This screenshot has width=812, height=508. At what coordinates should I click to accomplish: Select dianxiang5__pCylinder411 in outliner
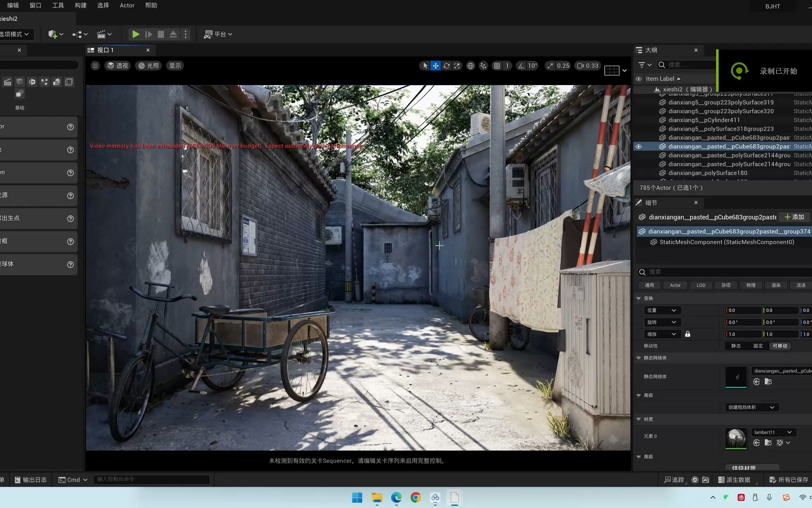(704, 120)
